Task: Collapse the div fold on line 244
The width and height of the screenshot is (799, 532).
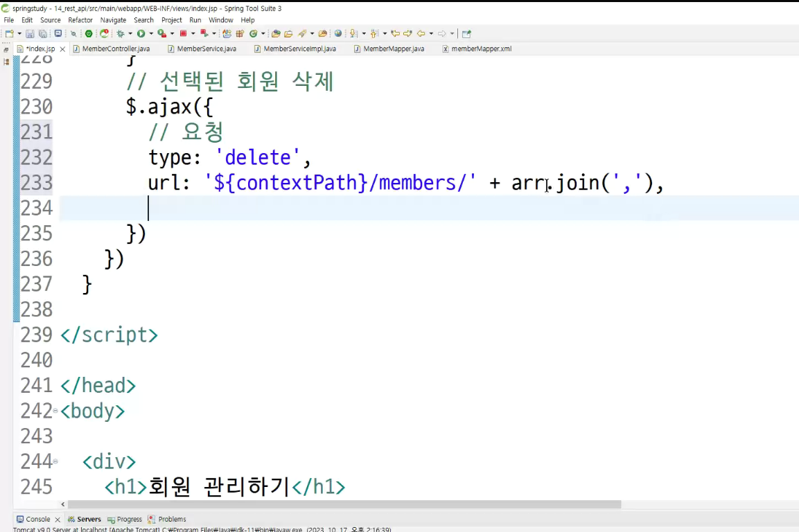Action: [x=55, y=461]
